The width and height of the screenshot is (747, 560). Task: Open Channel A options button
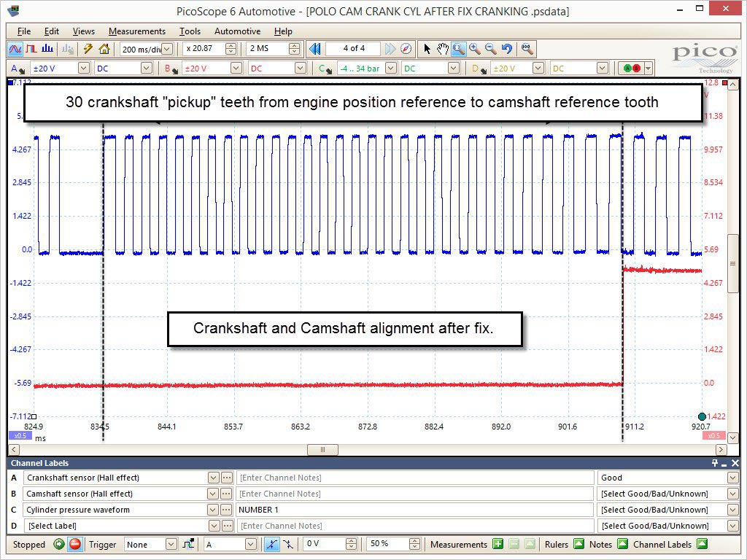(x=18, y=69)
